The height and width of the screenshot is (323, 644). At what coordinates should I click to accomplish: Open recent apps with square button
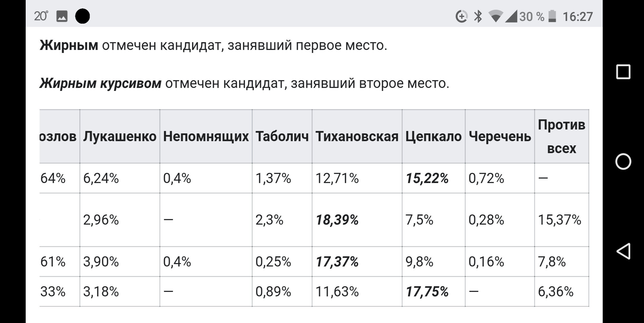pyautogui.click(x=623, y=72)
